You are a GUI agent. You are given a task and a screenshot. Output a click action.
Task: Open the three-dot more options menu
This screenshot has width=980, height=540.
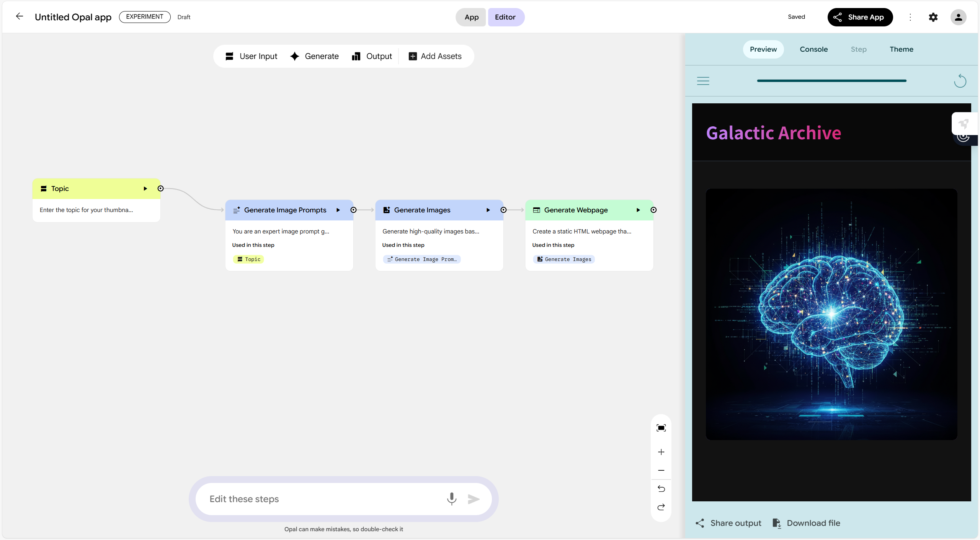(910, 17)
